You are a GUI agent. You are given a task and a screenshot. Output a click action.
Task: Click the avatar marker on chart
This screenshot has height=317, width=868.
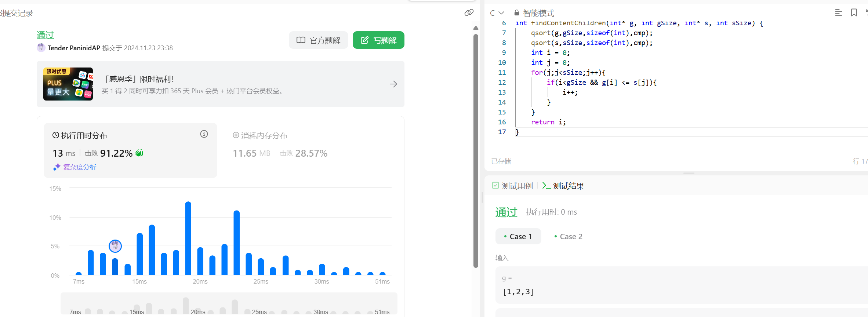coord(115,246)
